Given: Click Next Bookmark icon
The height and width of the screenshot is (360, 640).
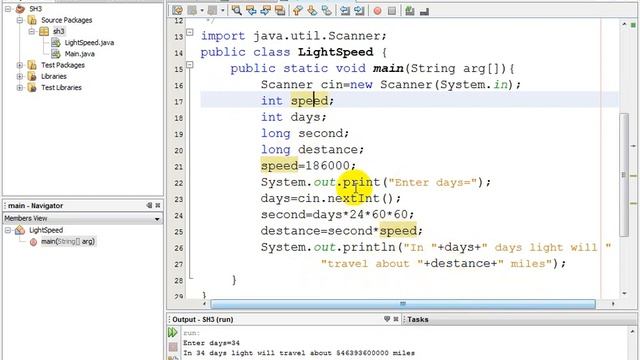Looking at the screenshot, I should click(312, 11).
